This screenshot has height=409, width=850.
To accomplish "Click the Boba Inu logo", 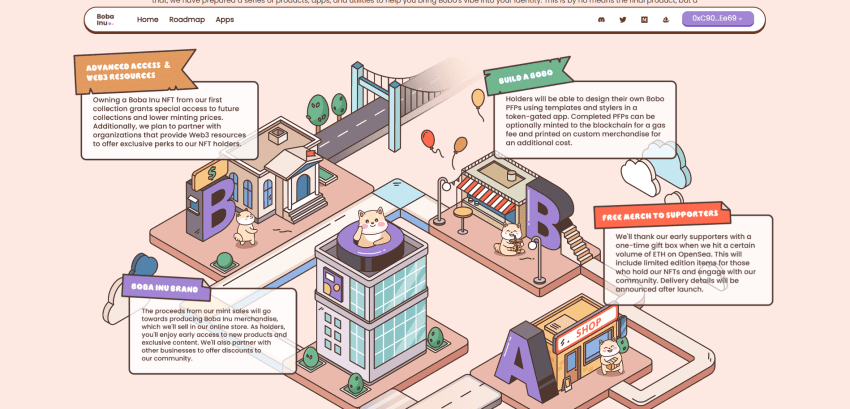I will (105, 20).
